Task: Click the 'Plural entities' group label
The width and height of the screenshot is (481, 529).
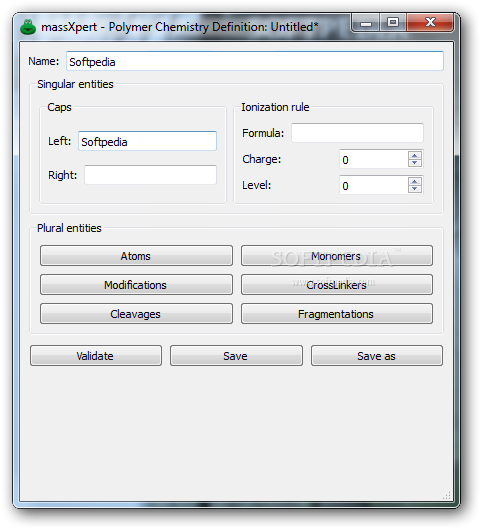Action: [x=69, y=228]
